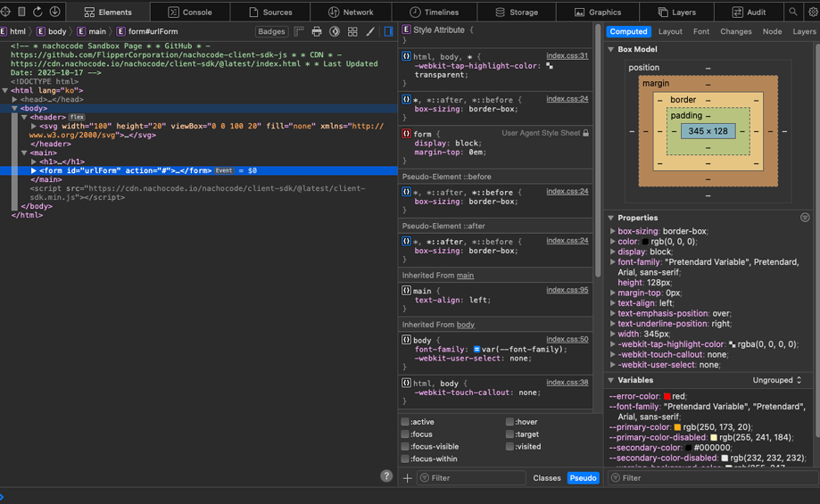The image size is (820, 504).
Task: Open the Ungrouped variables dropdown
Action: pos(776,380)
